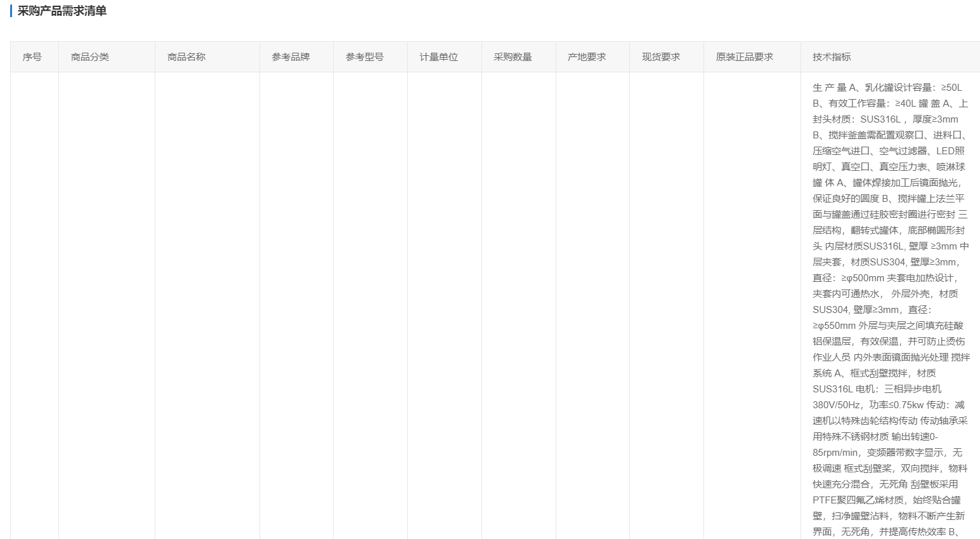Click the first line 生产量 A、乳化罐设计容量

click(x=887, y=88)
